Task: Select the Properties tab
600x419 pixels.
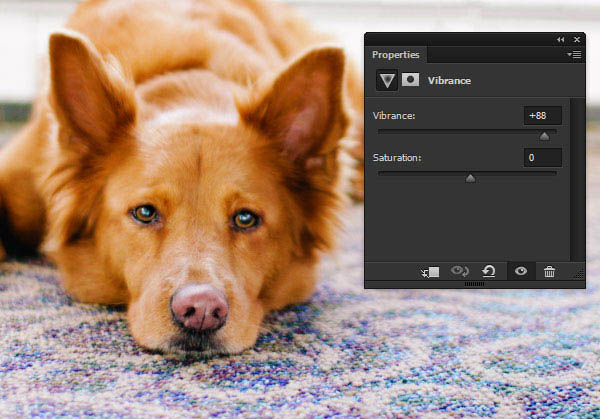Action: [396, 55]
